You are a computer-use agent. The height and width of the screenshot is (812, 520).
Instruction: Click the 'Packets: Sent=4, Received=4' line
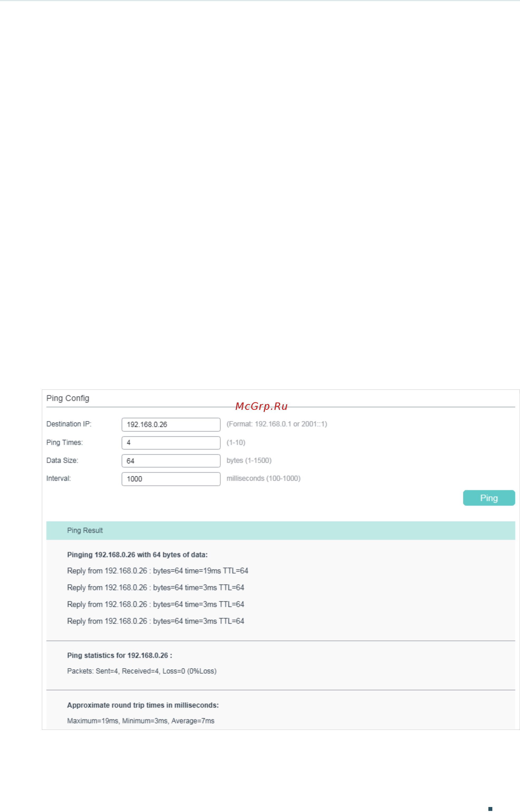[x=142, y=671]
